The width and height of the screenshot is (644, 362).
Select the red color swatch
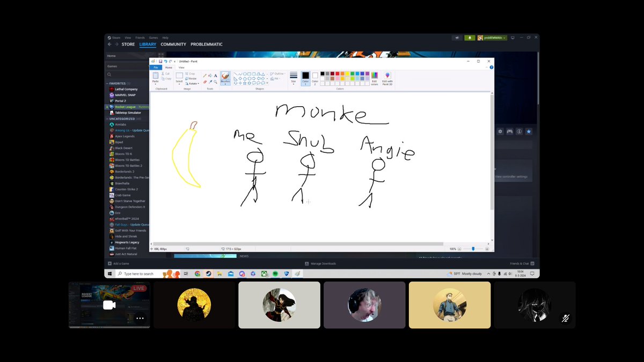tap(337, 73)
